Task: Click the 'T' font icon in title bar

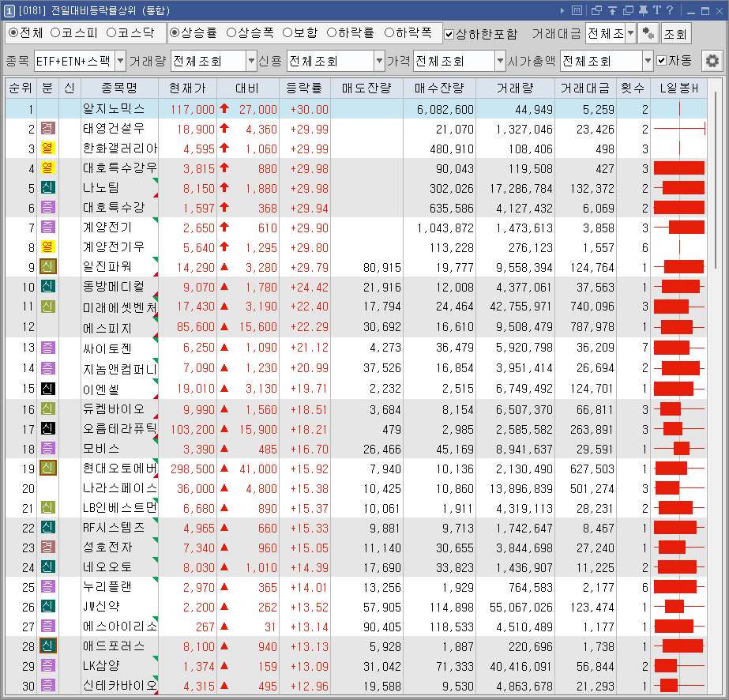Action: [x=656, y=10]
